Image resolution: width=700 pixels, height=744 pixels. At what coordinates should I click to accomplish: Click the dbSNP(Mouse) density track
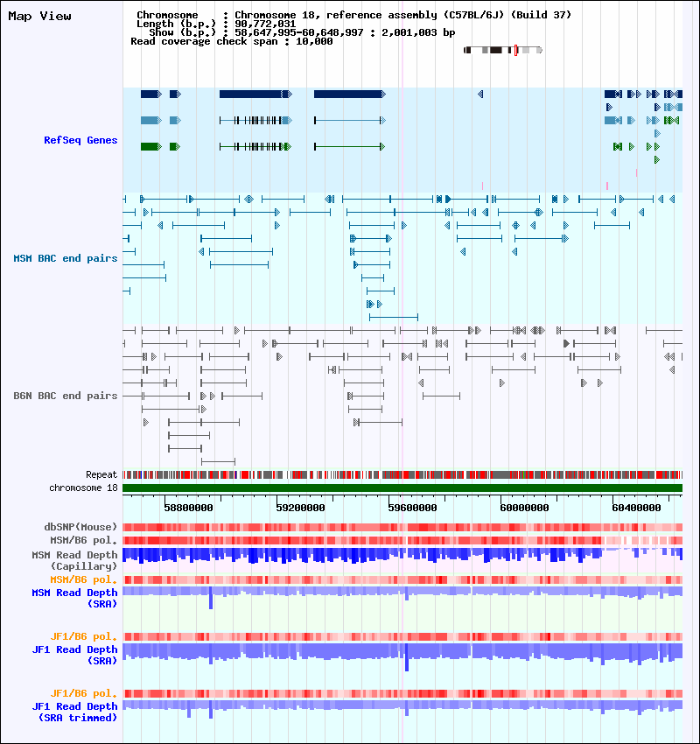pos(402,527)
